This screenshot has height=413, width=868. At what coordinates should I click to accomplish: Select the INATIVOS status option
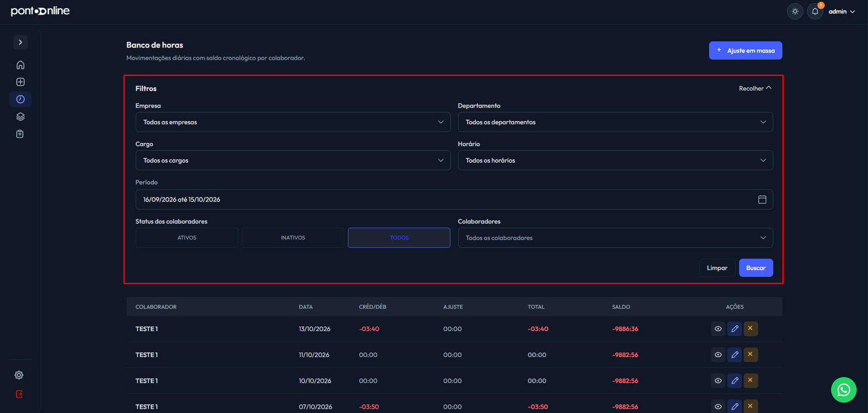(x=293, y=238)
